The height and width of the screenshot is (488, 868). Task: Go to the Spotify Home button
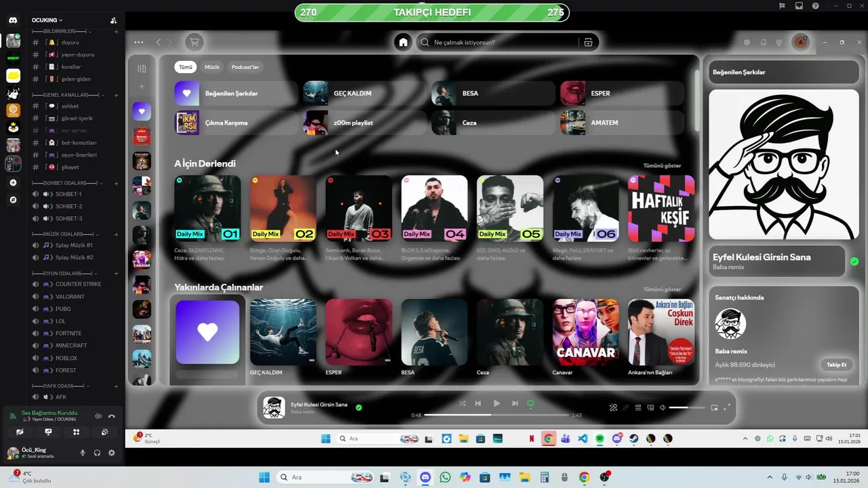(x=403, y=42)
